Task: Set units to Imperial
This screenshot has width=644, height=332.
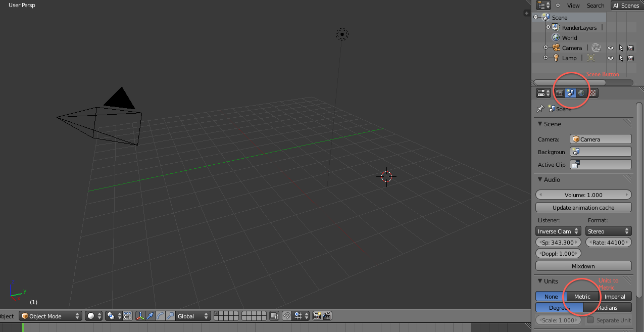Action: pos(615,297)
